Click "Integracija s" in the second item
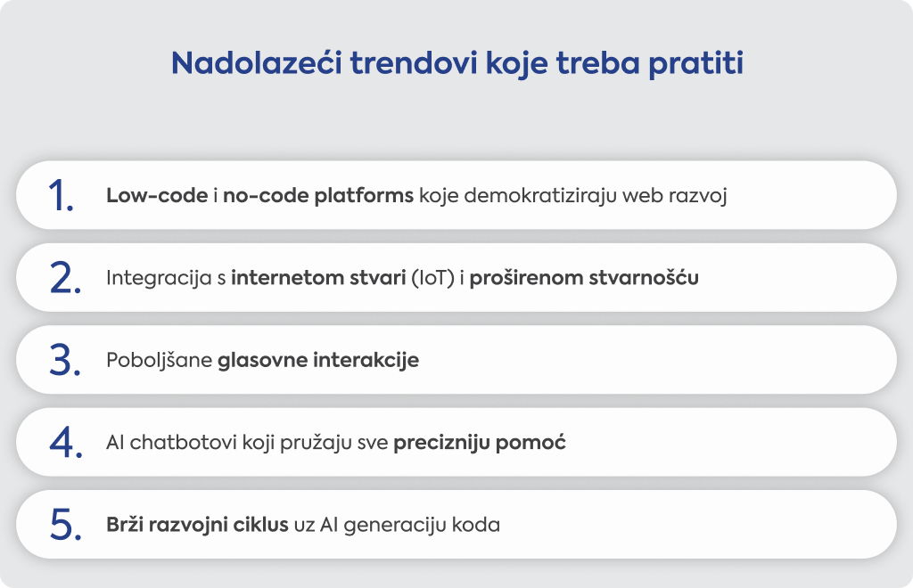 coord(165,279)
